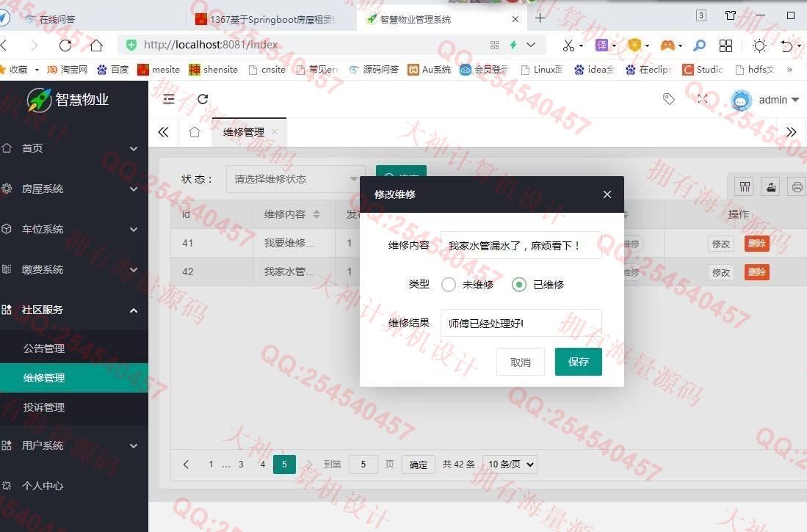Switch to the 1367基于Springboot browser tab

pos(267,19)
